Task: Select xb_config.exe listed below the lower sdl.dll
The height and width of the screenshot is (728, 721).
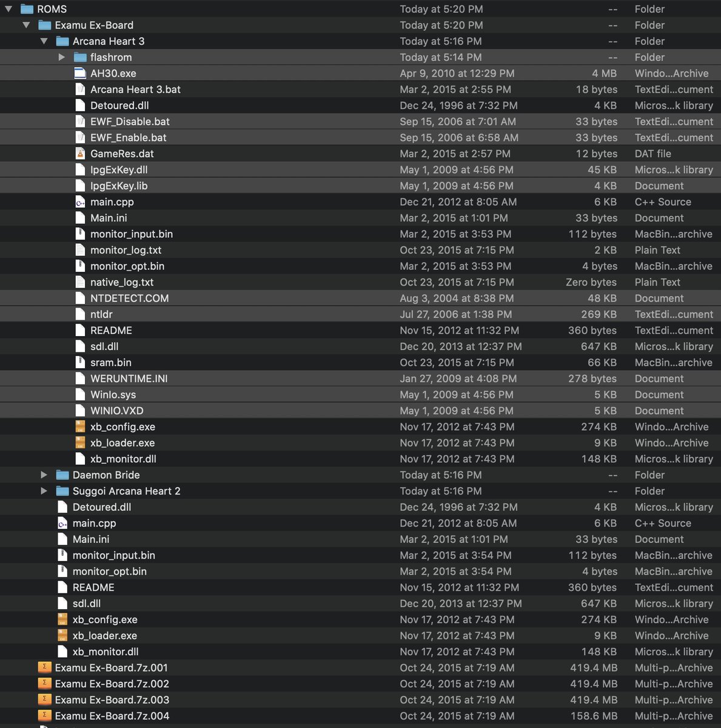Action: [x=105, y=619]
